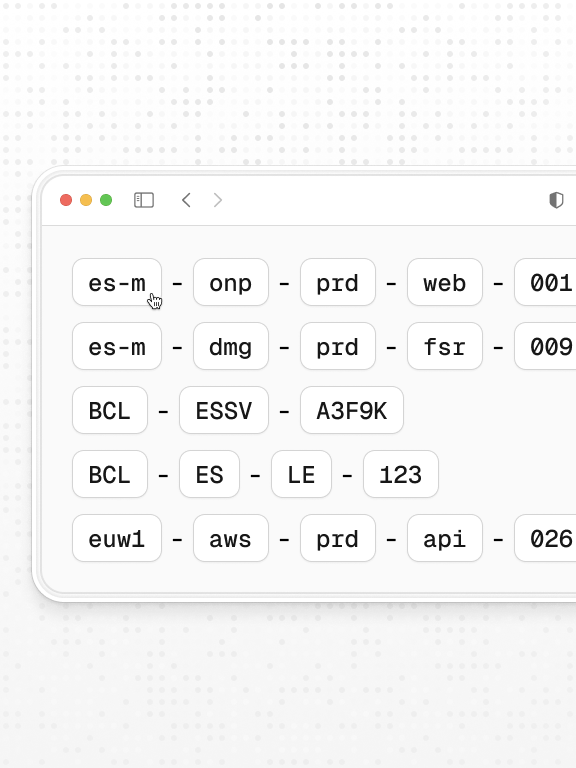Viewport: 576px width, 768px height.
Task: Click the onp segment chip
Action: point(231,282)
